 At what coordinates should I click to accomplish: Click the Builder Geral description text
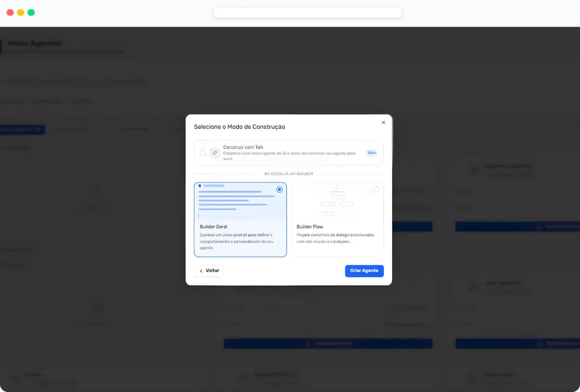pyautogui.click(x=236, y=241)
